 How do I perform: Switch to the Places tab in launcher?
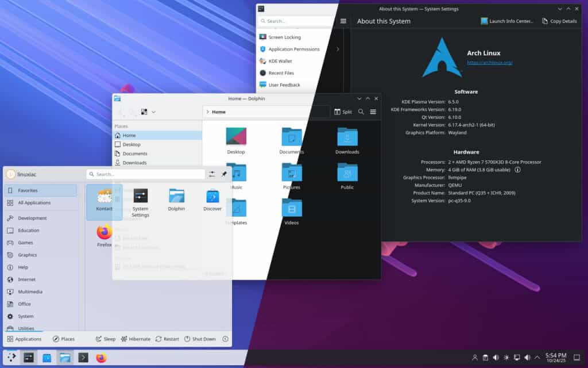coord(64,339)
